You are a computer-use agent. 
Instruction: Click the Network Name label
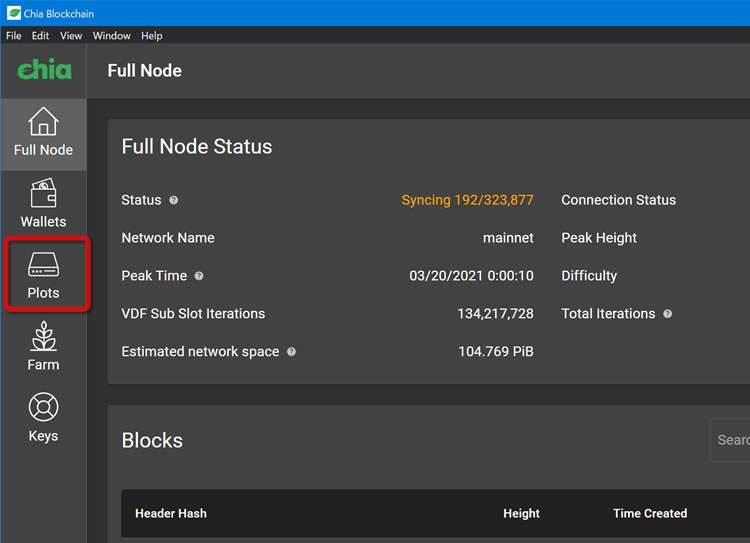click(x=168, y=238)
